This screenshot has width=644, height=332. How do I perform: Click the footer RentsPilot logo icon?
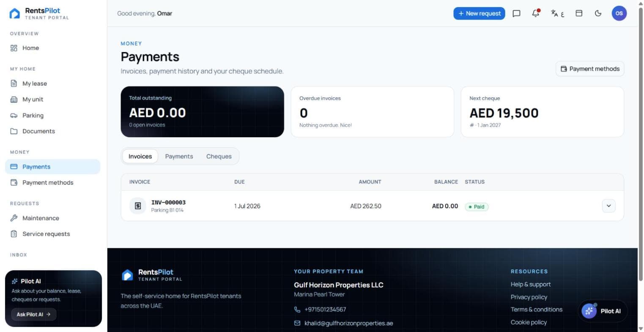(x=127, y=275)
